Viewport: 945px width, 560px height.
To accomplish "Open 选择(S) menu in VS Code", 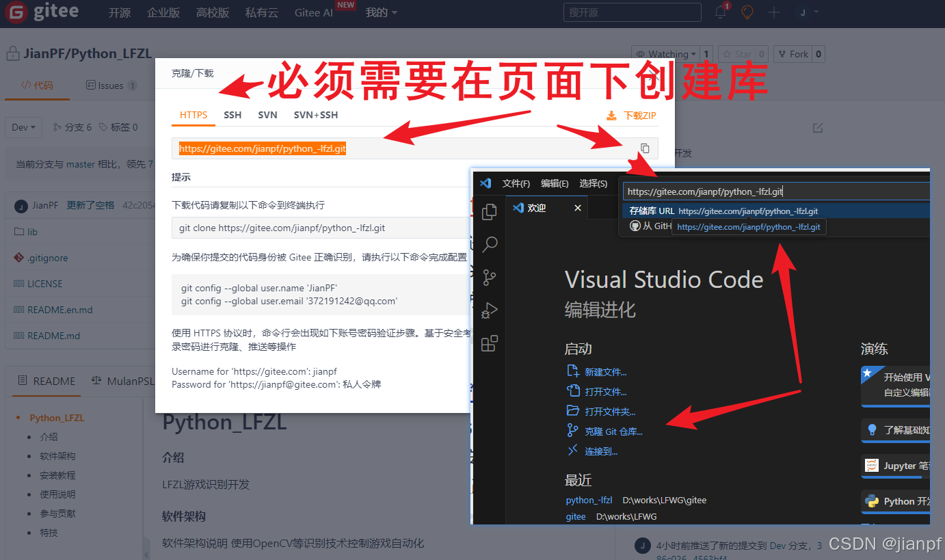I will click(x=593, y=183).
